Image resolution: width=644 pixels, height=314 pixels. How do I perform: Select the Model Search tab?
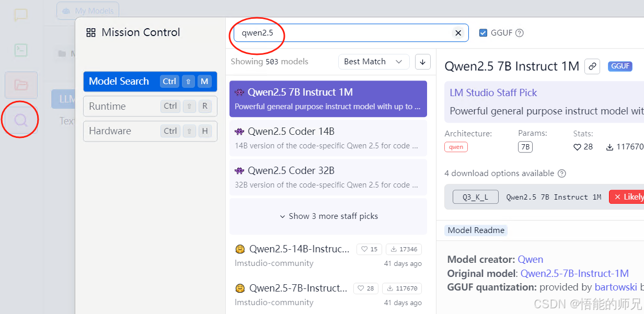(150, 82)
